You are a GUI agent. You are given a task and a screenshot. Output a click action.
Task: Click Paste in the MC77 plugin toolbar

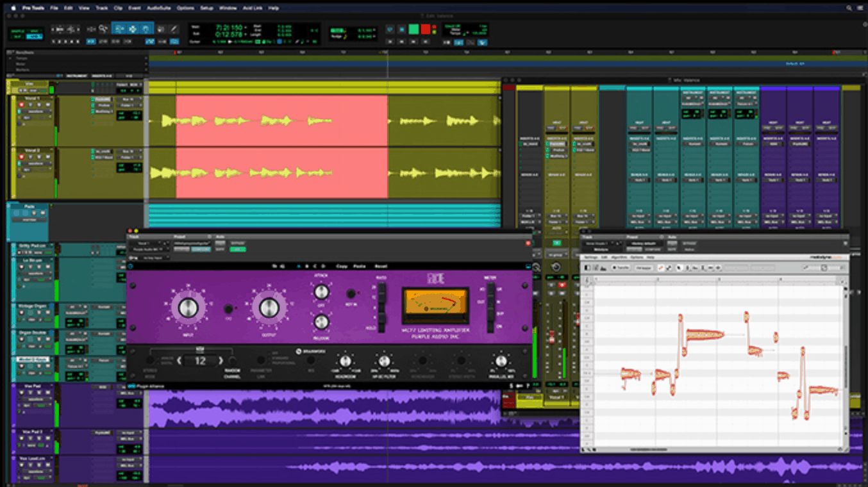click(x=359, y=266)
